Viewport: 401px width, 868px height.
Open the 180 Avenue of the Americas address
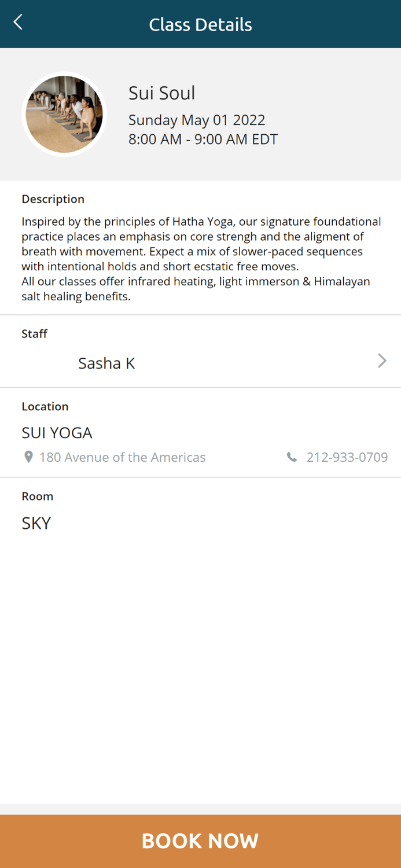(122, 457)
